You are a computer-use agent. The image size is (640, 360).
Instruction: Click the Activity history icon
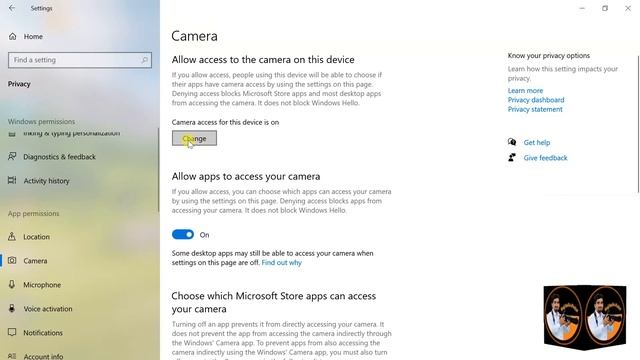pyautogui.click(x=12, y=180)
